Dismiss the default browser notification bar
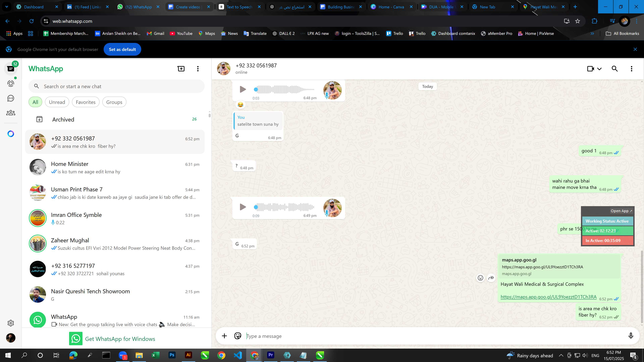 click(x=635, y=49)
